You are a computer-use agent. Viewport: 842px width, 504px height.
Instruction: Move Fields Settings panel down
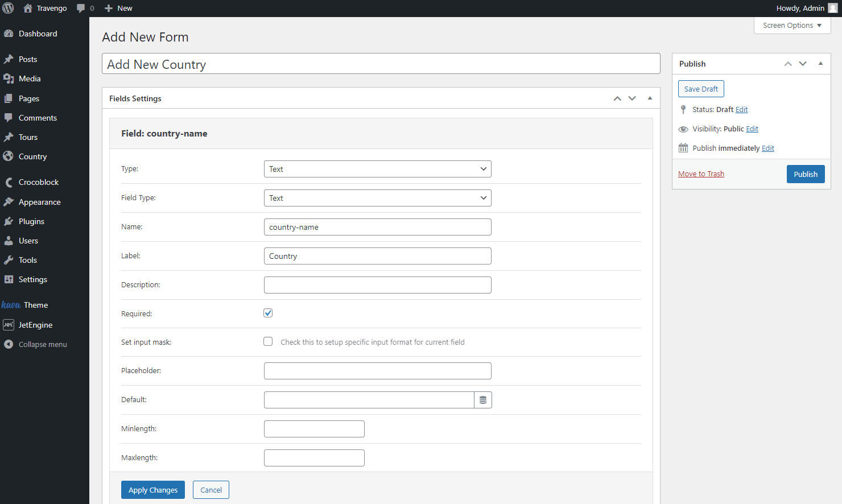point(632,98)
